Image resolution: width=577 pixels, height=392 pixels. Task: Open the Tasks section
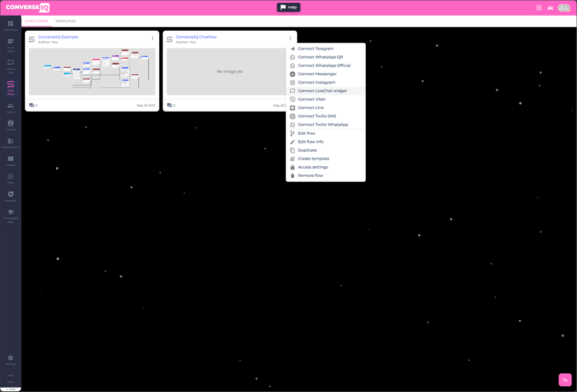10,179
